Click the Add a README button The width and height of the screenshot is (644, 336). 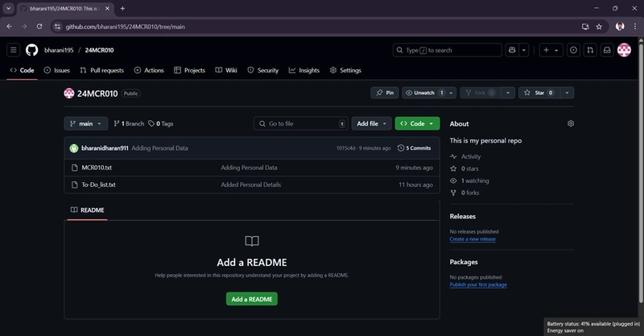252,299
